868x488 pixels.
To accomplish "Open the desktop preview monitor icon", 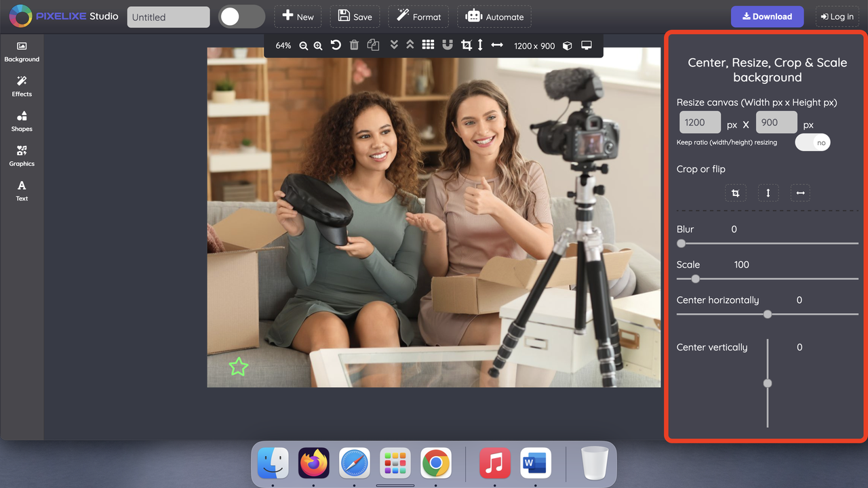I will click(587, 45).
